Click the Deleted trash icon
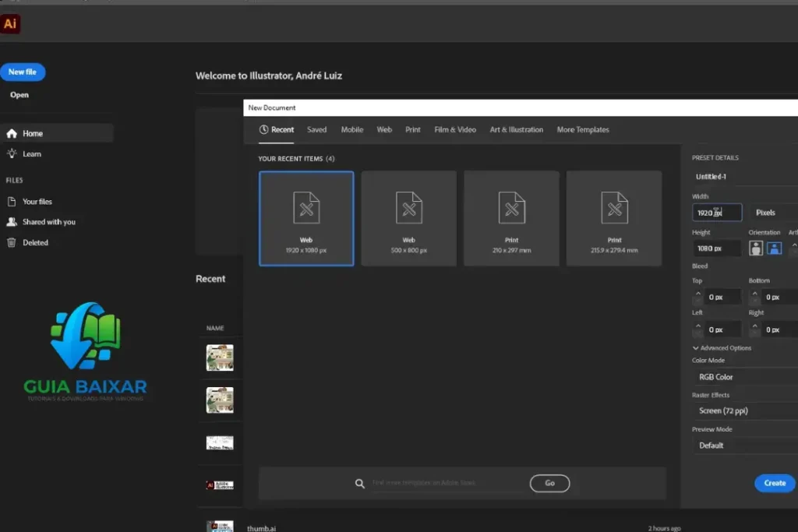The width and height of the screenshot is (798, 532). (11, 242)
